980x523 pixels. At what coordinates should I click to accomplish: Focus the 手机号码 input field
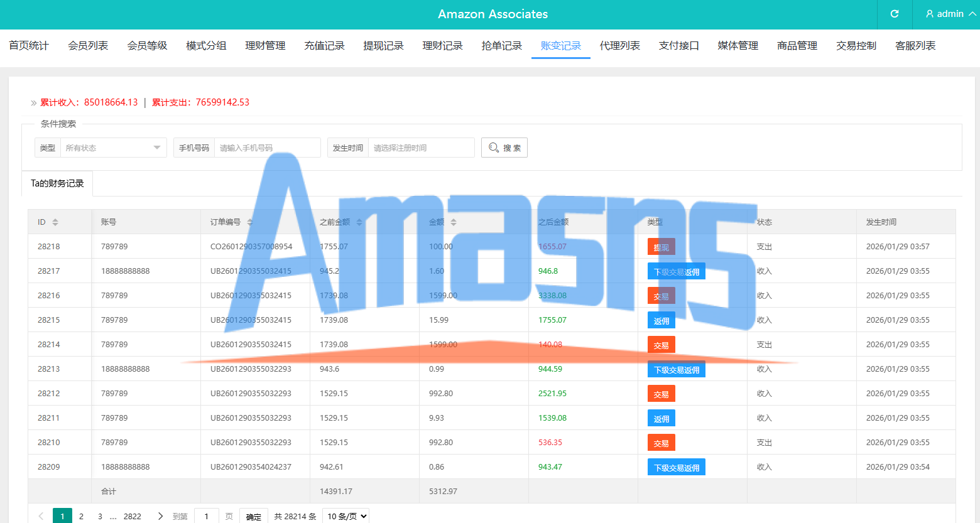point(268,148)
